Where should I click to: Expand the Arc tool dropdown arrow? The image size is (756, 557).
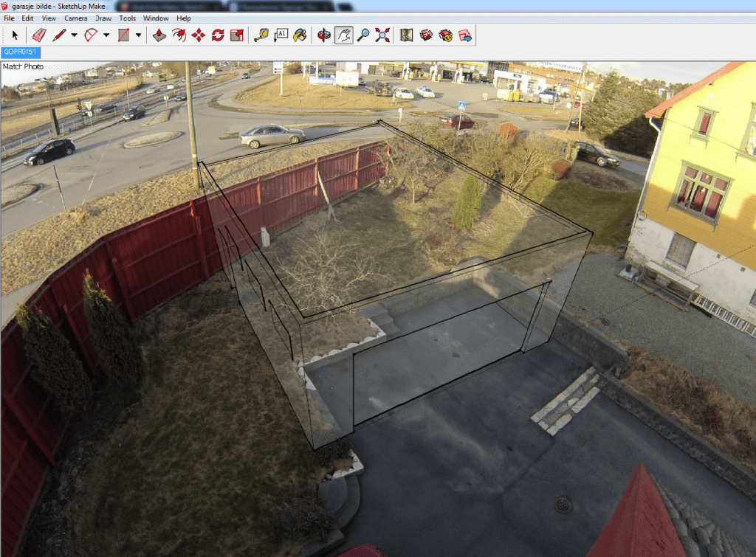(106, 35)
